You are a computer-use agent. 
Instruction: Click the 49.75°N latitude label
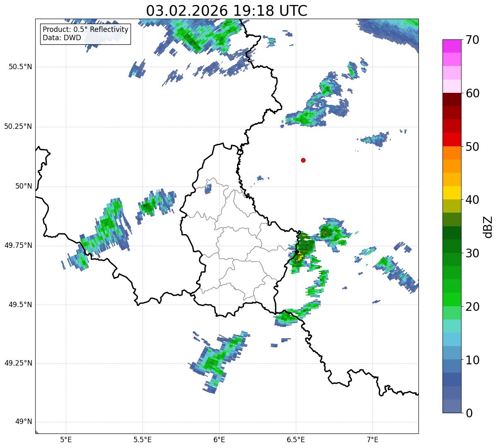(x=18, y=246)
